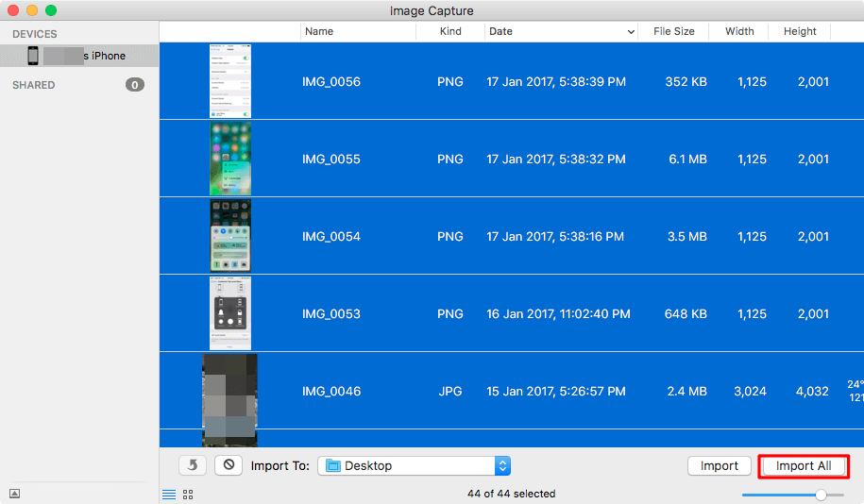Switch to list view
This screenshot has height=504, width=864.
click(169, 494)
